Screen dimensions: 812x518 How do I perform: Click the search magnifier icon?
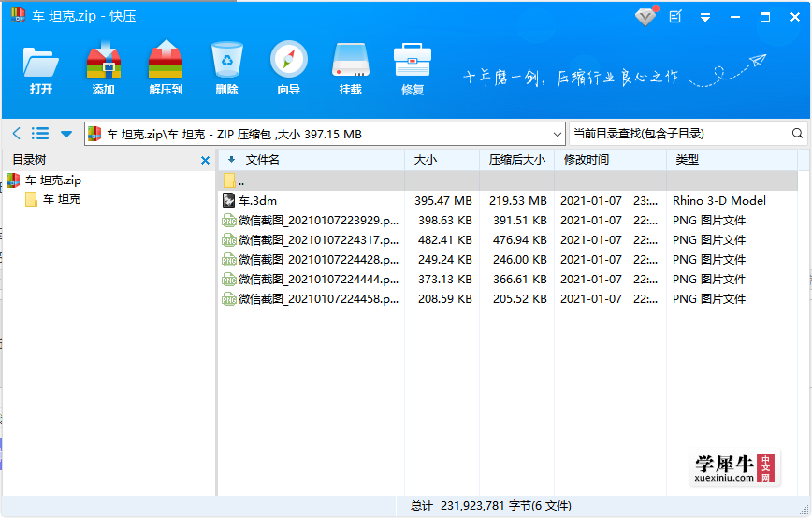pyautogui.click(x=797, y=134)
